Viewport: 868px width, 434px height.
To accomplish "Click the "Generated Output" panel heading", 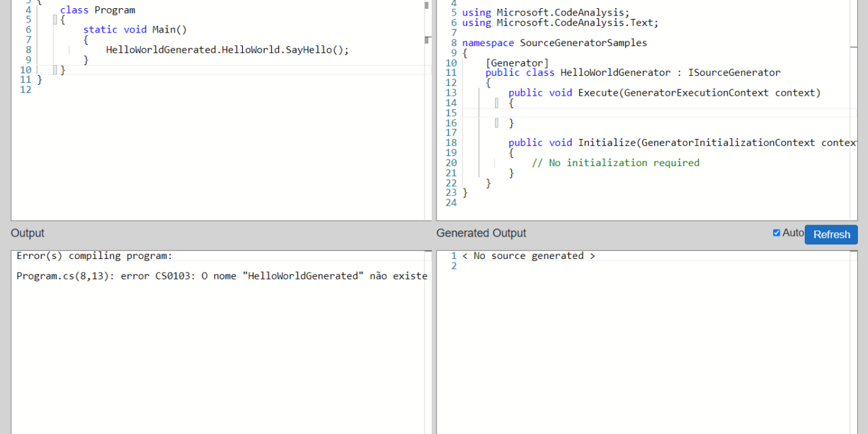I will point(481,233).
